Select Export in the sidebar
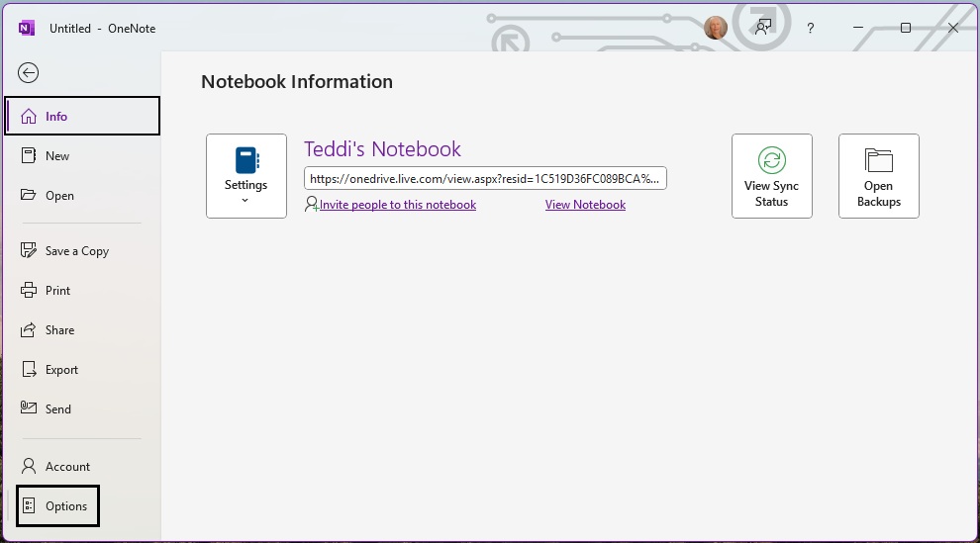This screenshot has width=980, height=543. pyautogui.click(x=61, y=370)
